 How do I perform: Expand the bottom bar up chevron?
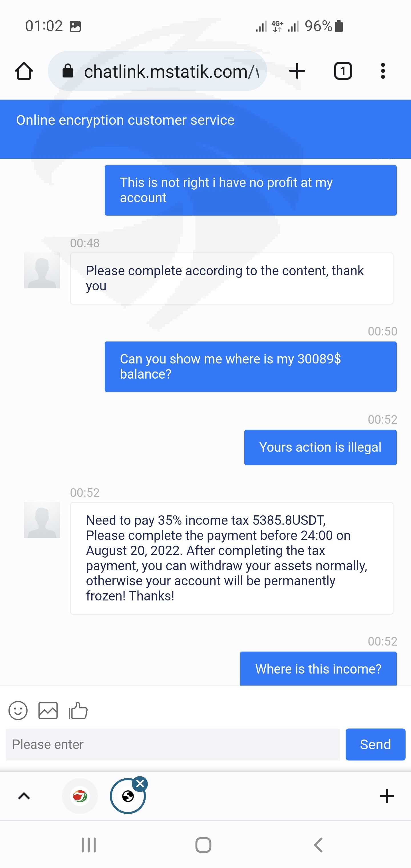pyautogui.click(x=24, y=796)
